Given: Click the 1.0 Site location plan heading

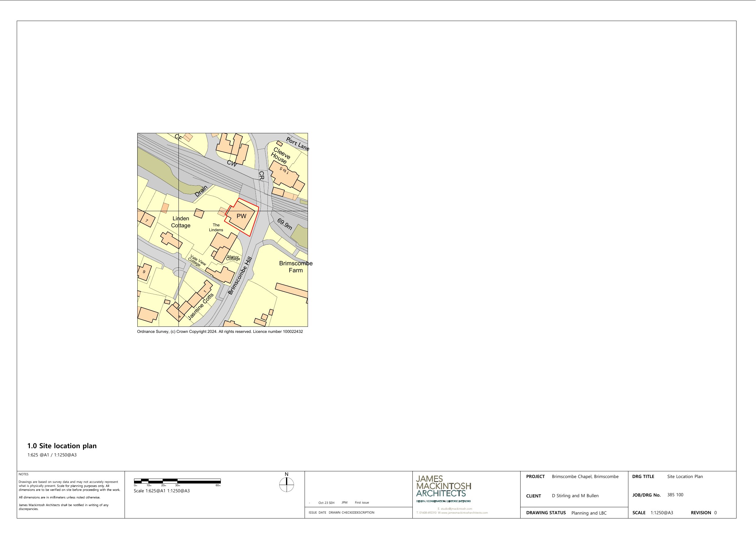Looking at the screenshot, I should tap(62, 446).
